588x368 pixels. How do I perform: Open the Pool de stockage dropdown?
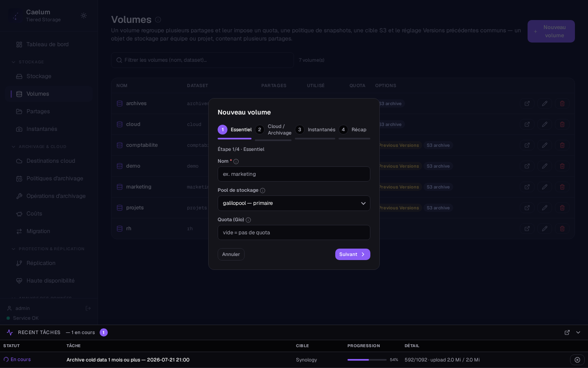294,203
